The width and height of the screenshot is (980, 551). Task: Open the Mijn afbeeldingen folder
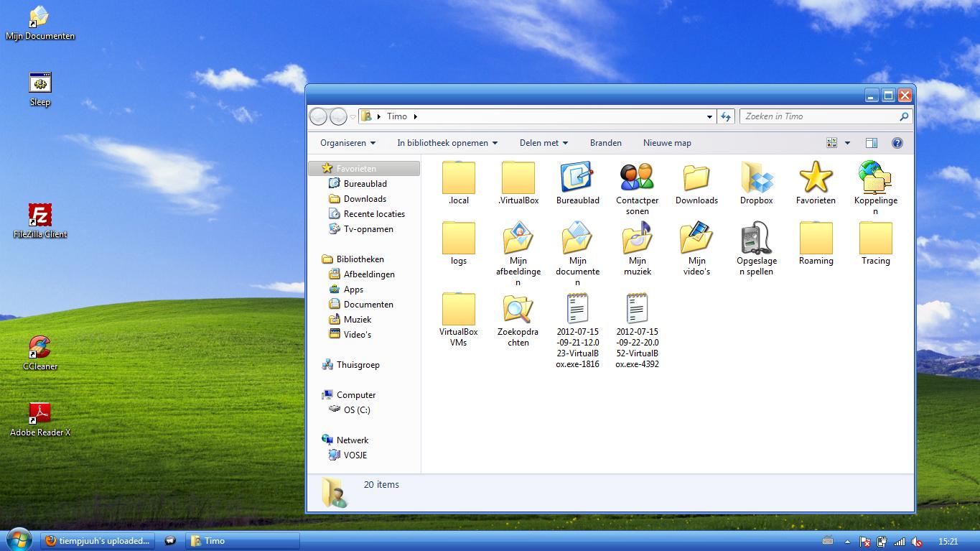pyautogui.click(x=518, y=254)
